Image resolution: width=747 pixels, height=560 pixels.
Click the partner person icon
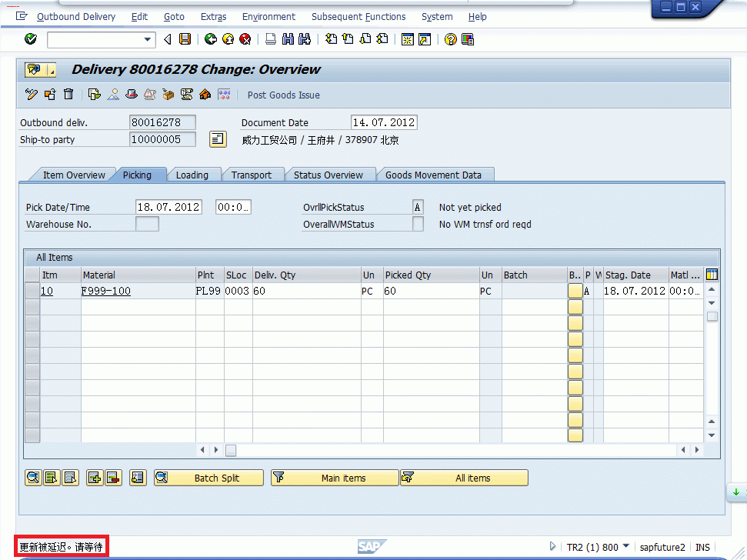[113, 95]
